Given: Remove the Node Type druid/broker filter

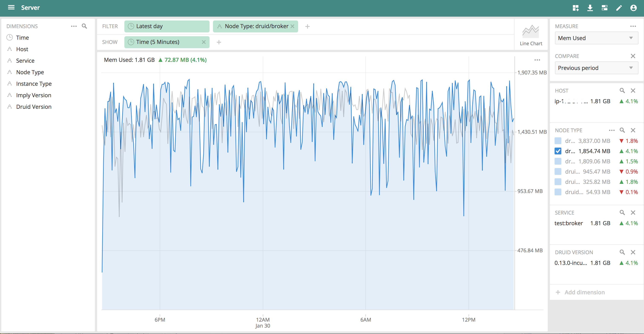Looking at the screenshot, I should pos(292,26).
